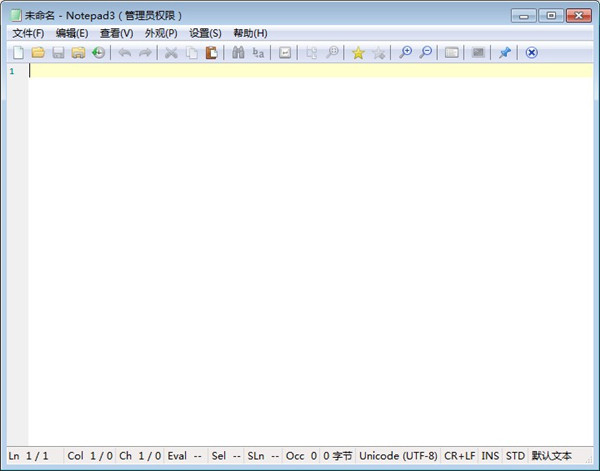The width and height of the screenshot is (600, 471).
Task: Open the 编辑(E) menu
Action: pos(72,33)
